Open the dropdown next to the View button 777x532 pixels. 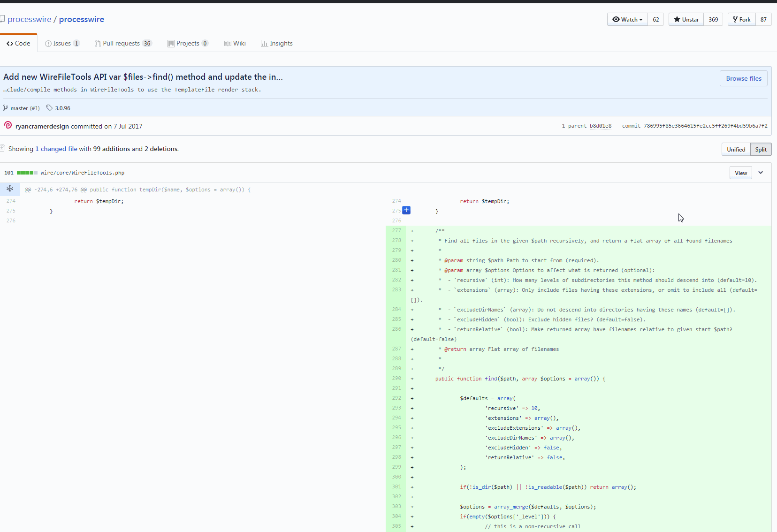[760, 173]
